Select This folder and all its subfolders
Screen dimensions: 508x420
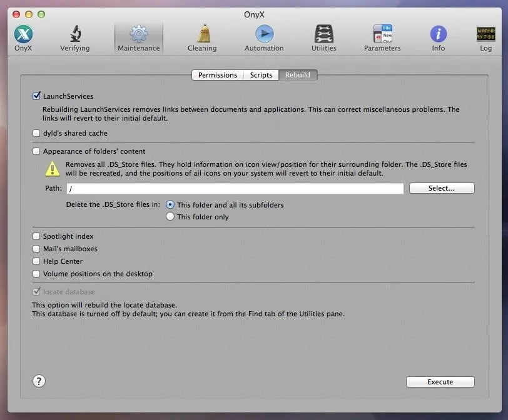170,204
